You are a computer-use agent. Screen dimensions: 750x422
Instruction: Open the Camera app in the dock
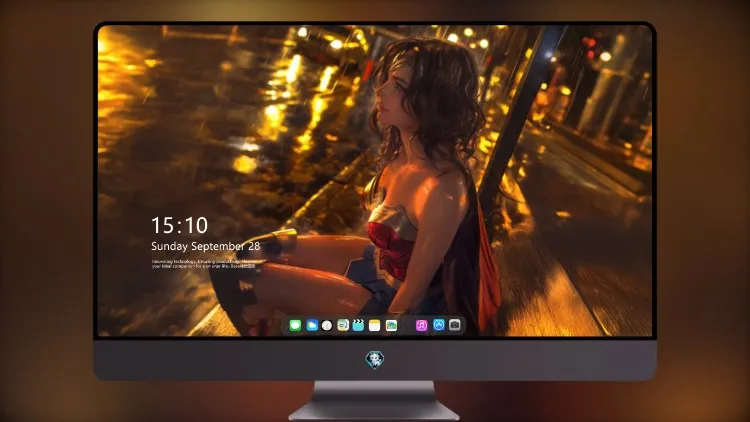click(455, 325)
